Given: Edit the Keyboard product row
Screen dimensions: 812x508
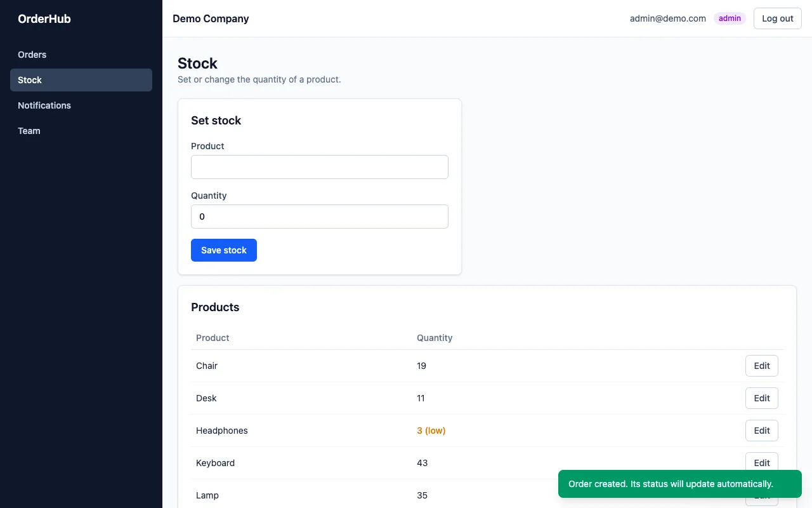Looking at the screenshot, I should pos(761,463).
